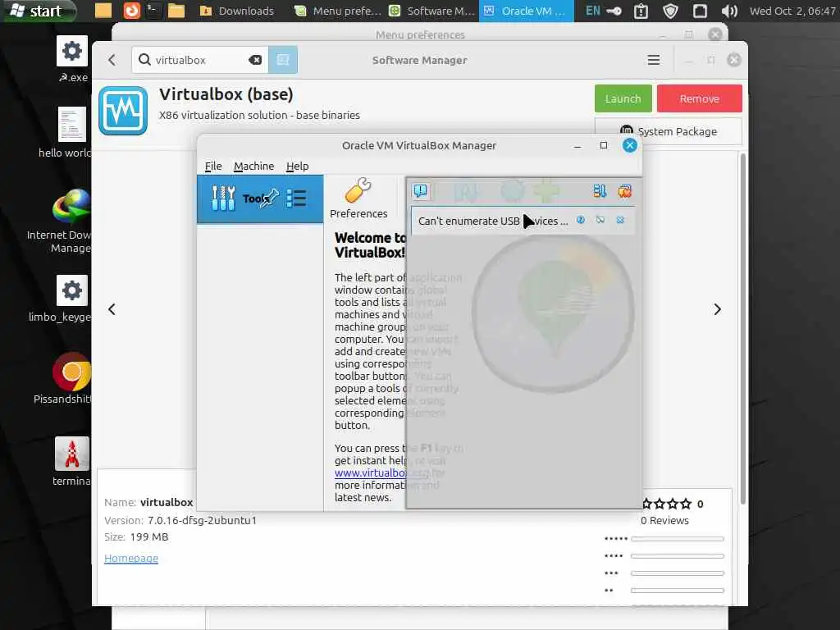
Task: Click the Software Manager vertical scrollbar
Action: [742, 328]
